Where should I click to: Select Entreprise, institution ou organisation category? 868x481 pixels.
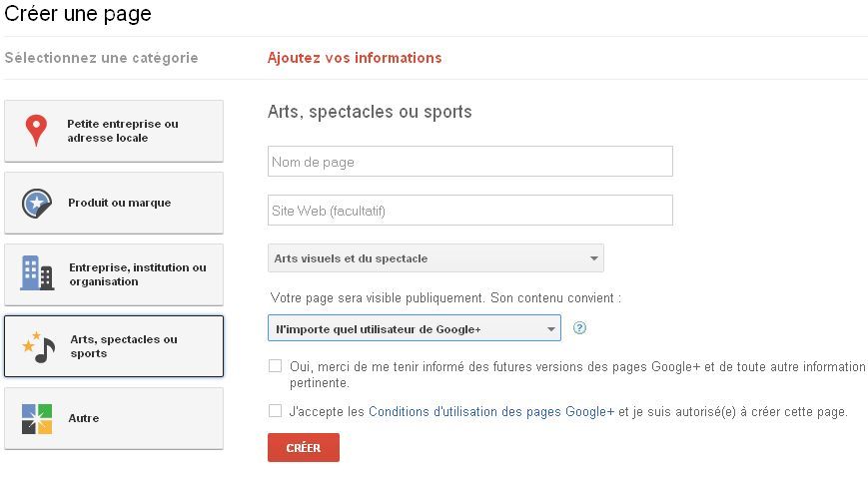[114, 274]
